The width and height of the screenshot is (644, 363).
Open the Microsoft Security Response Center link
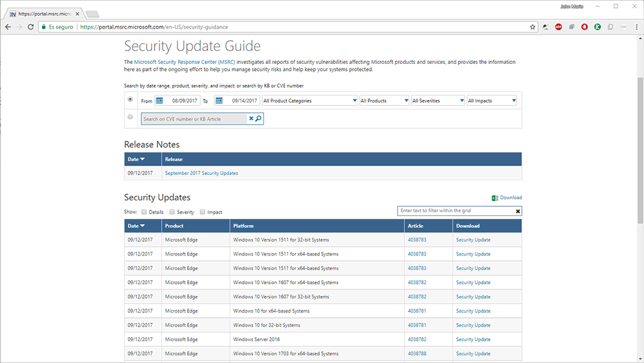(184, 62)
